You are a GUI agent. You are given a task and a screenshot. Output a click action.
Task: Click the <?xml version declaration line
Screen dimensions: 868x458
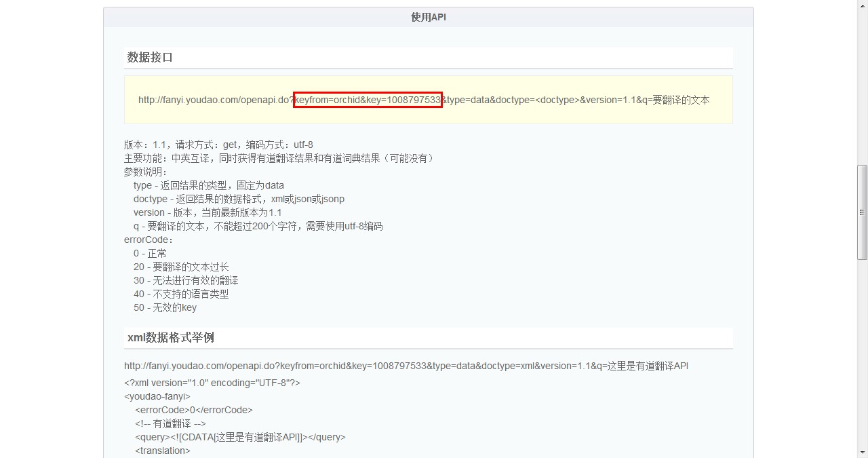pyautogui.click(x=212, y=383)
